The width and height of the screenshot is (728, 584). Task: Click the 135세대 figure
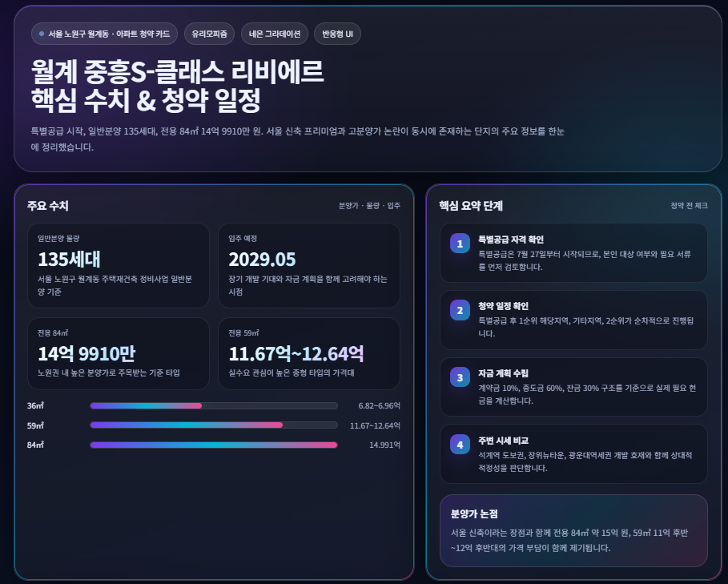pyautogui.click(x=69, y=260)
